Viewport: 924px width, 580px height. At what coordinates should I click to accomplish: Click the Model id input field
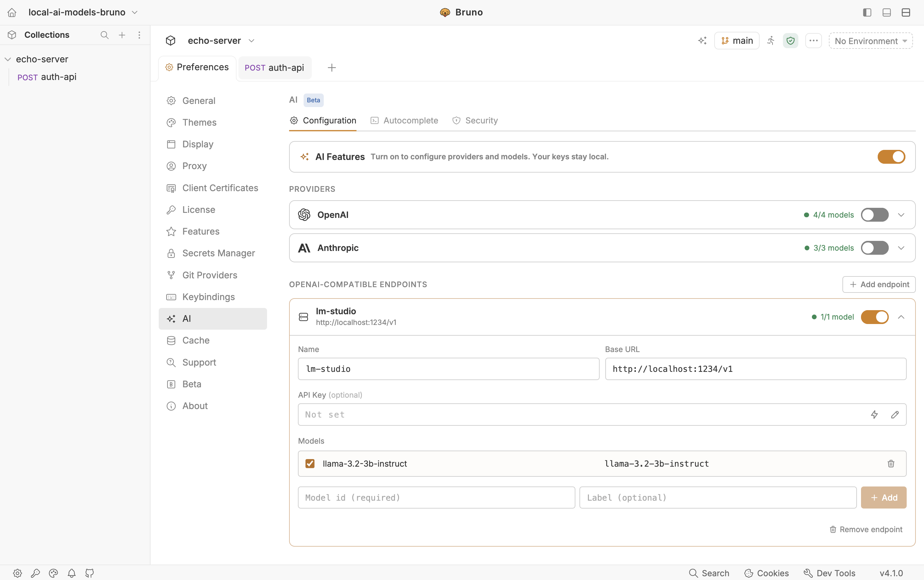tap(436, 498)
